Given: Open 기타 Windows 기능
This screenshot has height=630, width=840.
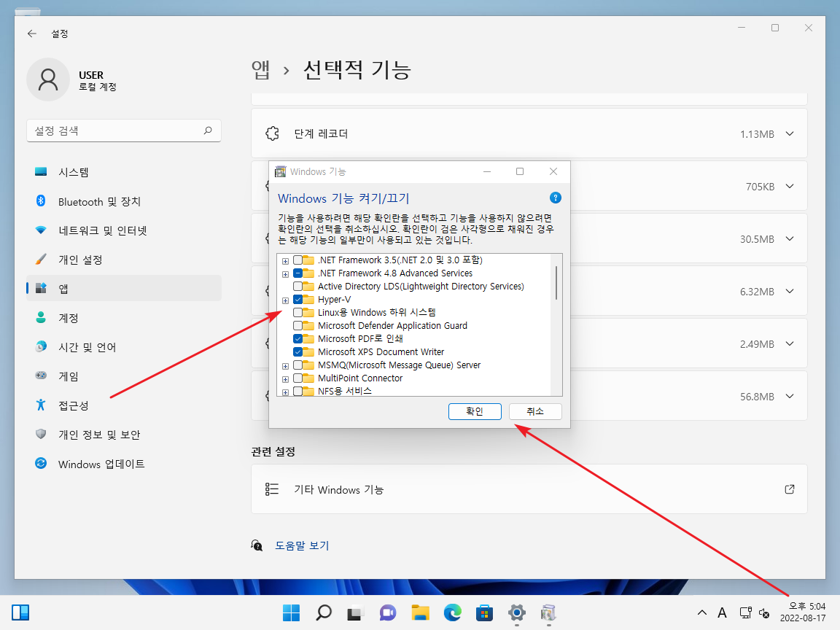Looking at the screenshot, I should point(529,489).
